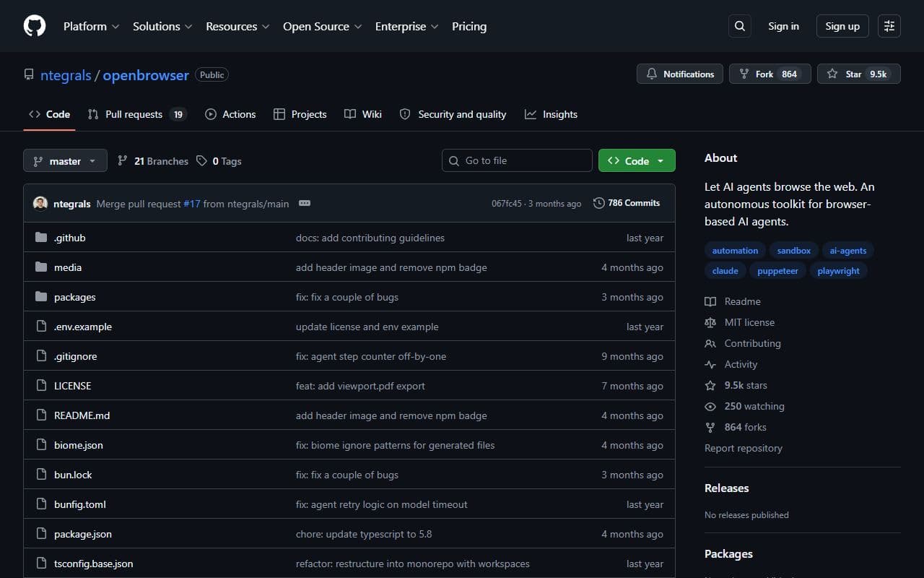Click the Sign in link
The image size is (924, 578).
[783, 26]
